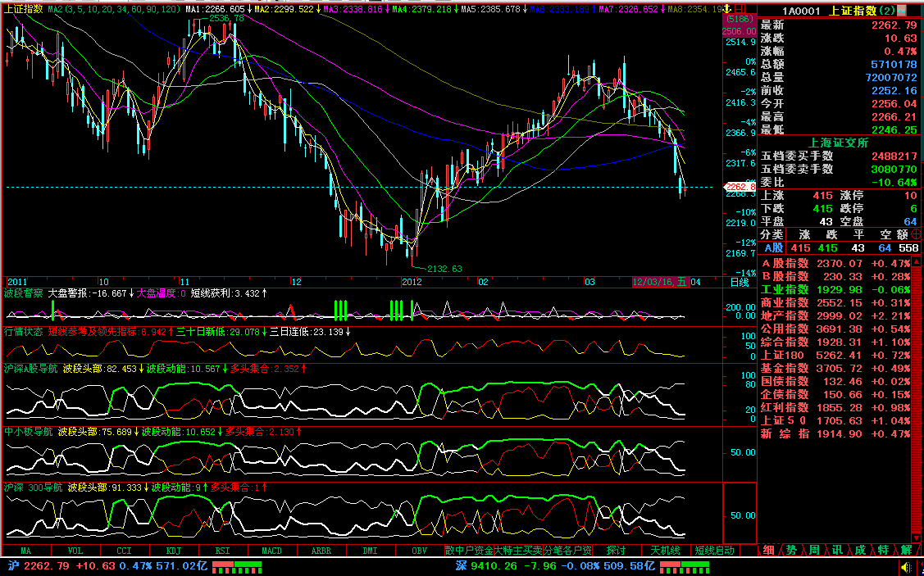Open the 周 side panel tab
924x576 pixels.
pos(814,550)
